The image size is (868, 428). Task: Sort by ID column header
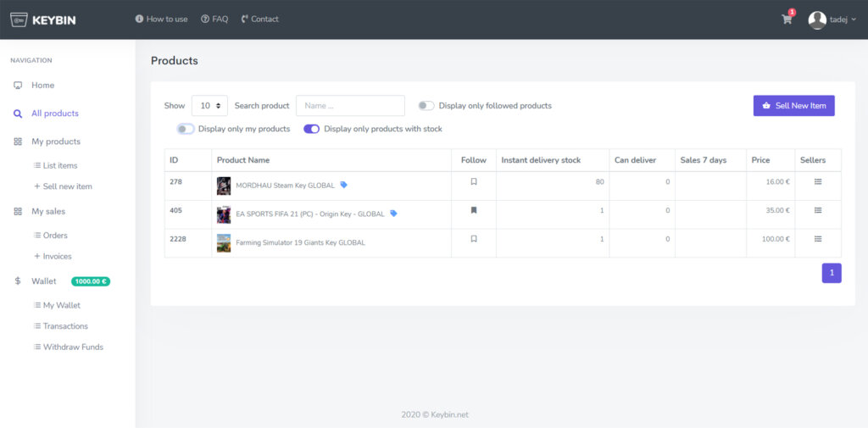pos(188,160)
